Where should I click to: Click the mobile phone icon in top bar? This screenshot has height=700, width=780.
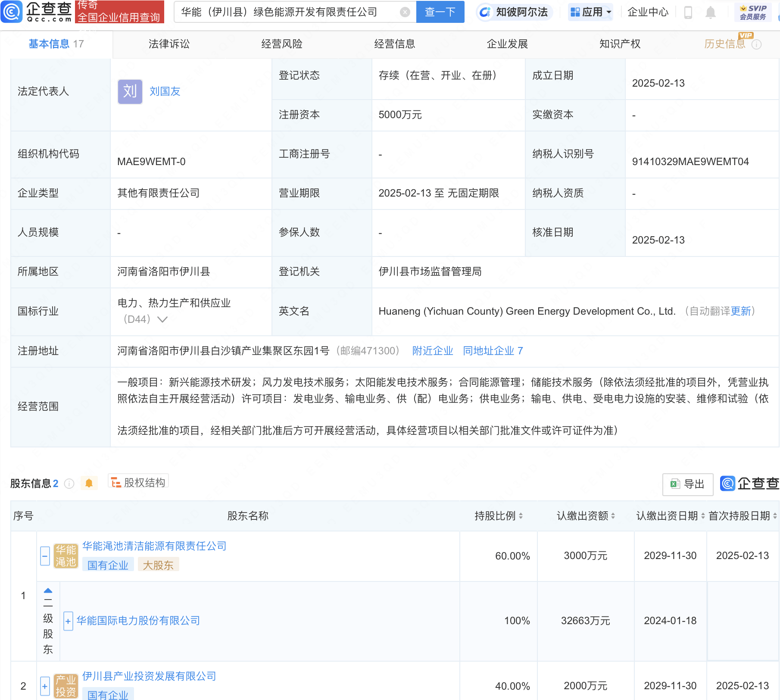(688, 12)
